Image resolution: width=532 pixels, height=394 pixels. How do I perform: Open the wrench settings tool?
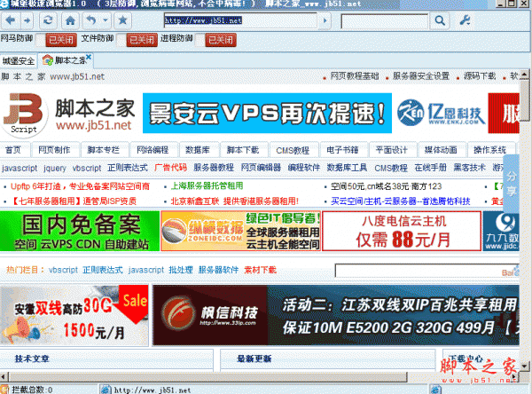465,20
